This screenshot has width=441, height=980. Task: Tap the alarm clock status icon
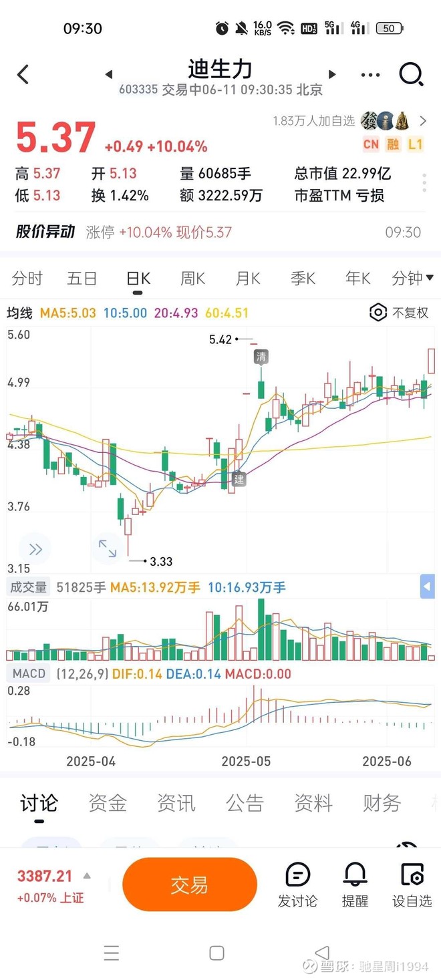[222, 28]
